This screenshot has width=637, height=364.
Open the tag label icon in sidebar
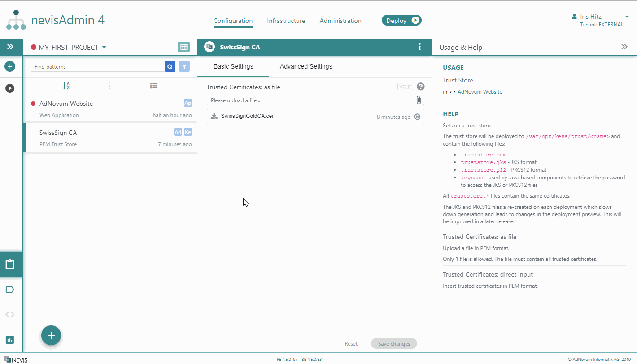10,290
